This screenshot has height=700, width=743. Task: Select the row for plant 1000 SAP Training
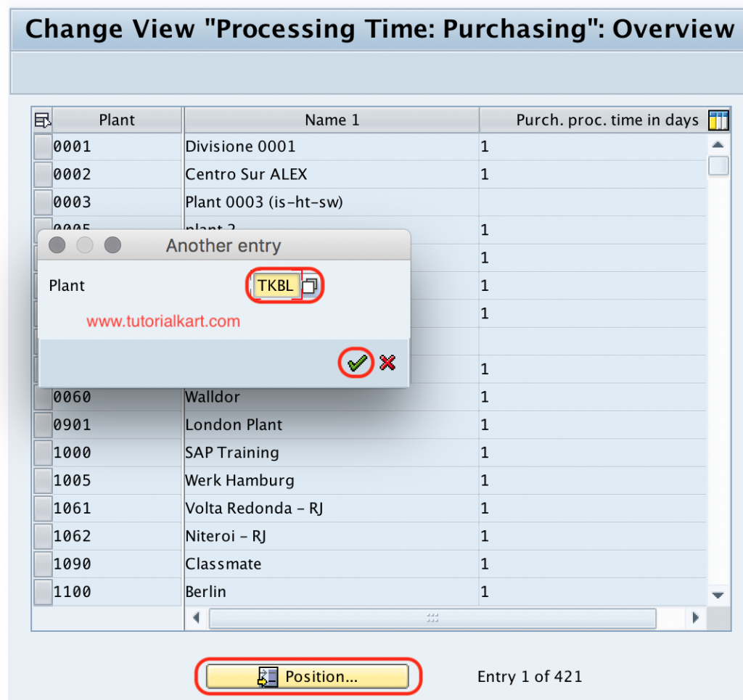41,453
